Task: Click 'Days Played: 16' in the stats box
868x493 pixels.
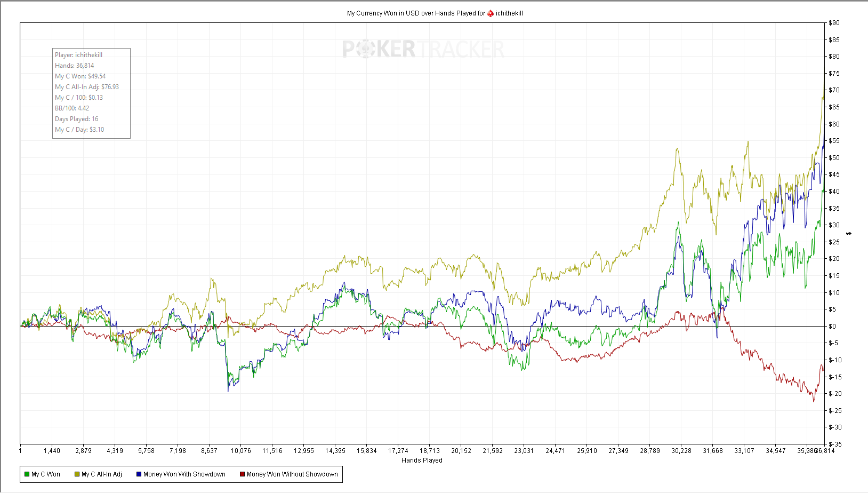Action: coord(76,119)
